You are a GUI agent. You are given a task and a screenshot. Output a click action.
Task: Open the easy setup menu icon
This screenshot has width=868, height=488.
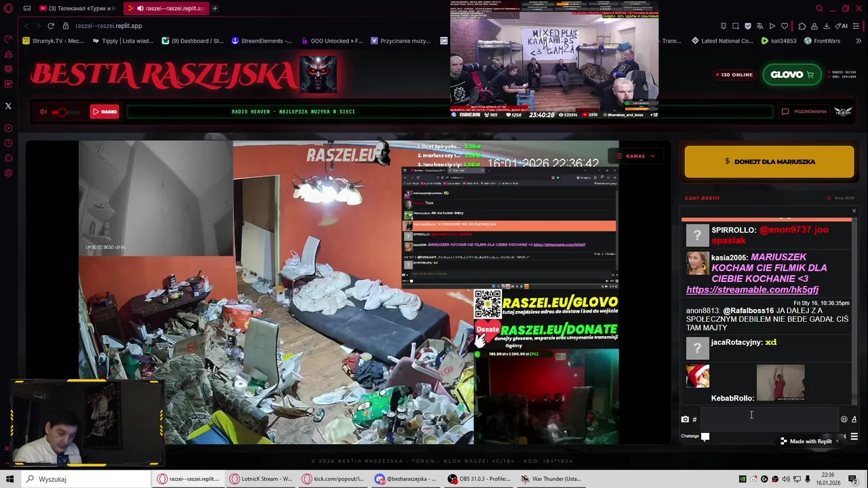click(857, 26)
